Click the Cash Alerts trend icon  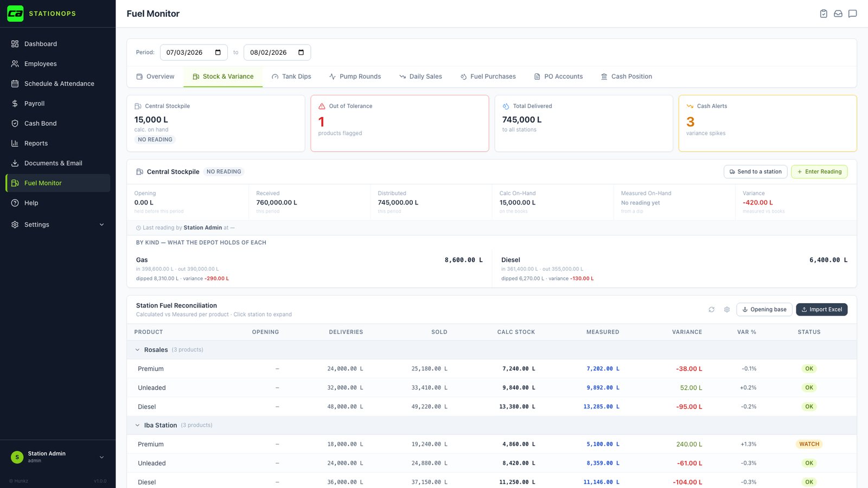point(690,106)
